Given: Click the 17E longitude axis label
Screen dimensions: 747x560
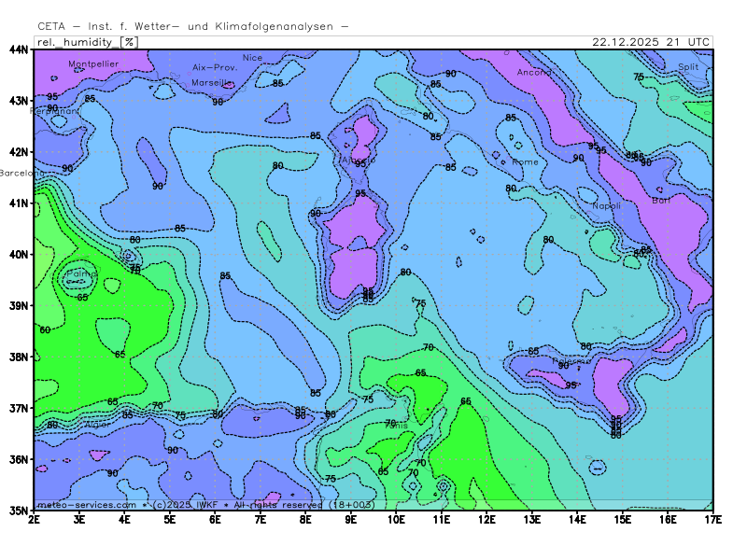Looking at the screenshot, I should 712,518.
